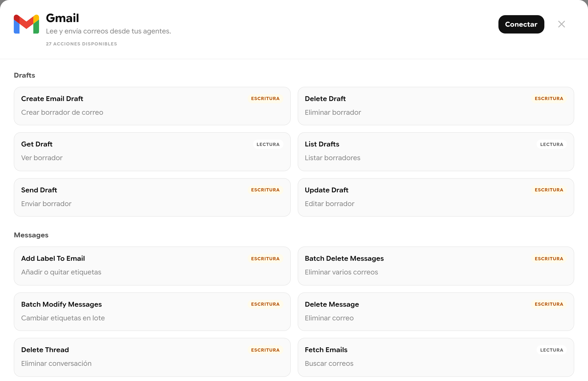The height and width of the screenshot is (381, 588).
Task: Select the Fetch Emails action
Action: [436, 357]
